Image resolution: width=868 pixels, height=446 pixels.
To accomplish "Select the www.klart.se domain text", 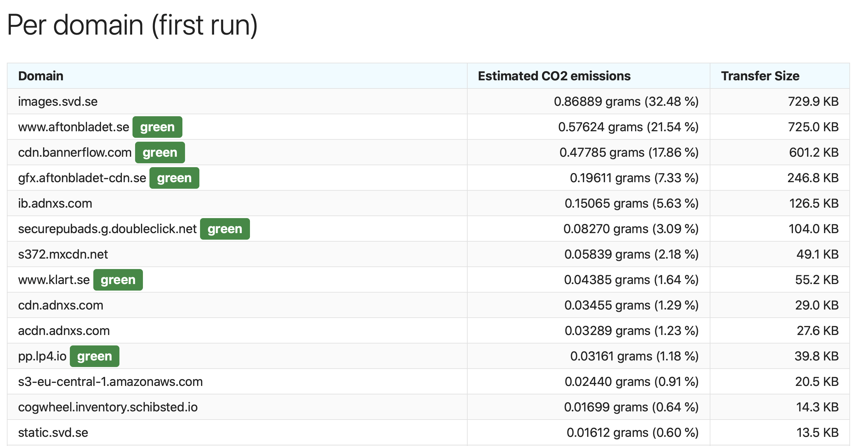I will click(54, 280).
